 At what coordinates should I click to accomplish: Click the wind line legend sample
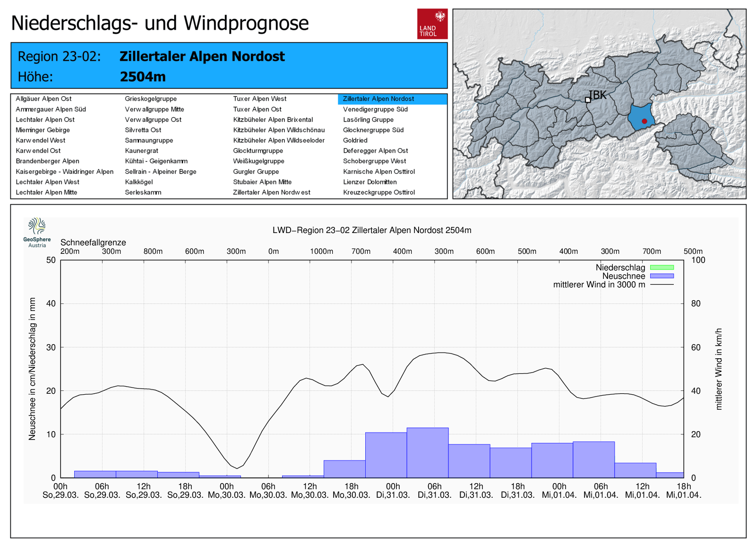pos(662,285)
